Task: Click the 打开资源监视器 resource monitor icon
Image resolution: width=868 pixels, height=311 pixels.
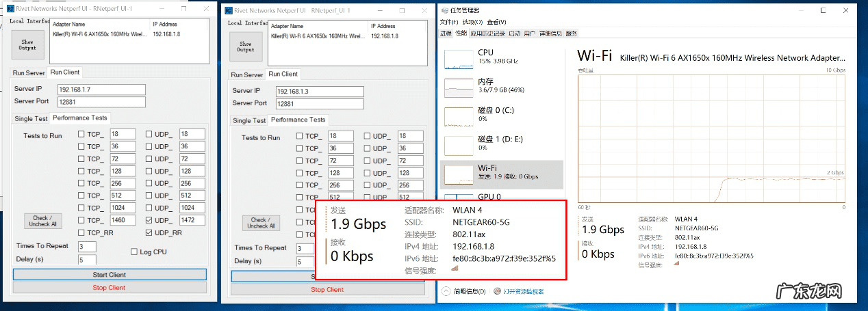Action: tap(497, 291)
